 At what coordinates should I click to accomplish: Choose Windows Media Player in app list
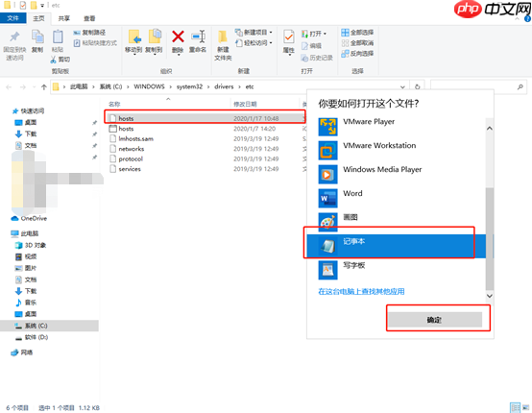click(x=397, y=174)
